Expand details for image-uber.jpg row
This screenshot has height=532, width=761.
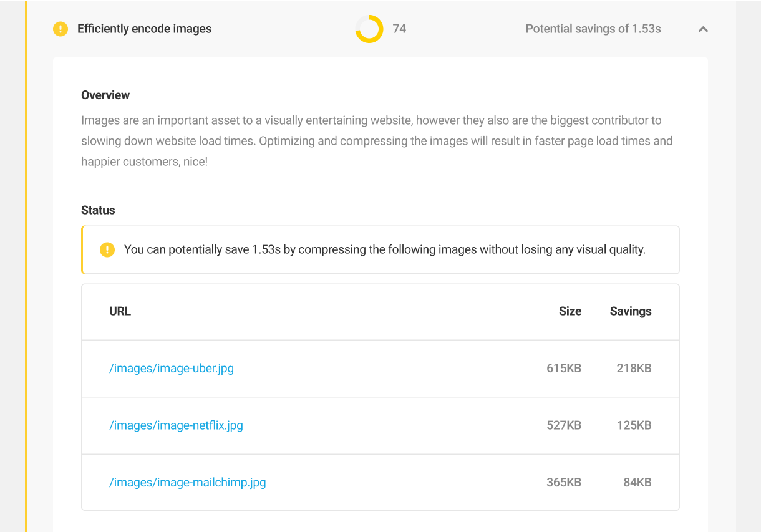click(380, 368)
